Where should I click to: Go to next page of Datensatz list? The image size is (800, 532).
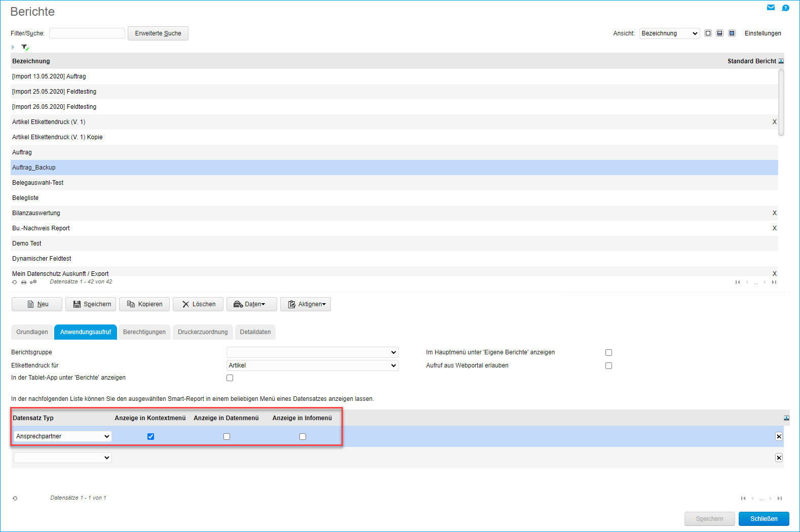coord(771,499)
